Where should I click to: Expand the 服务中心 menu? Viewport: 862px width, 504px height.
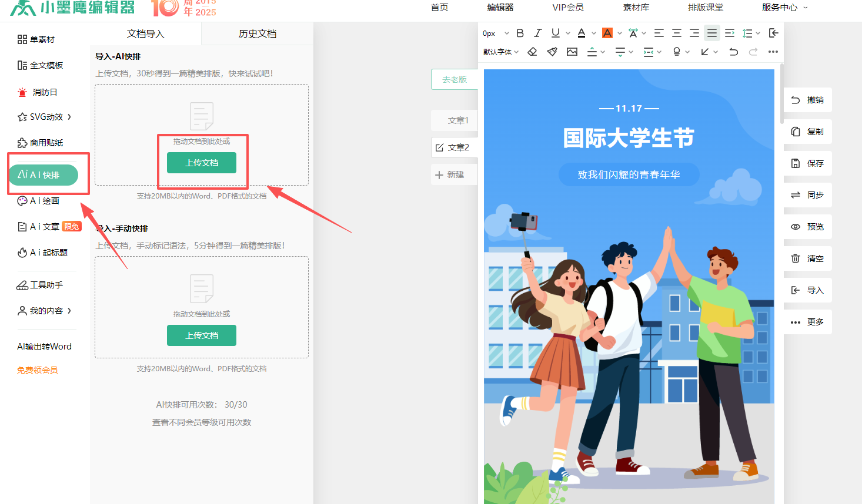(x=784, y=8)
